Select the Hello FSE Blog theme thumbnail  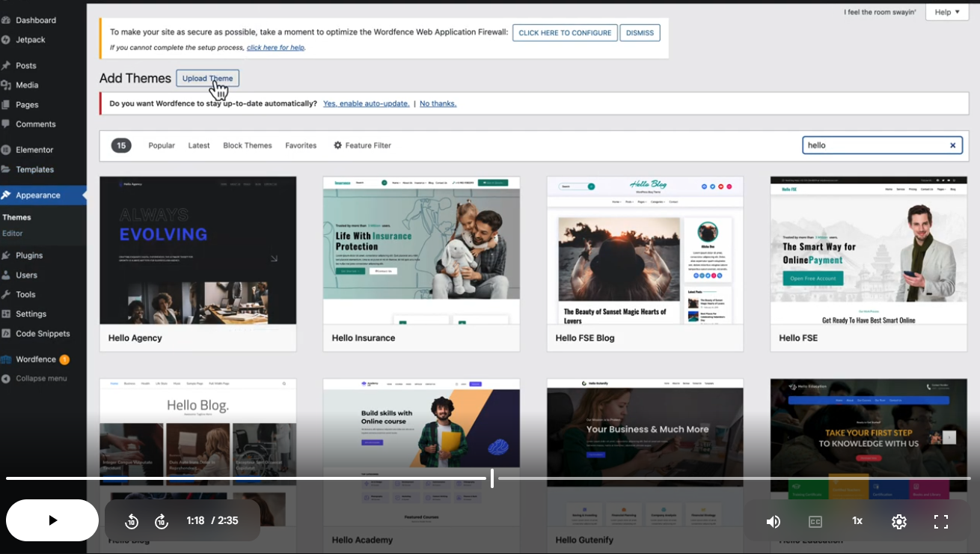[x=645, y=250]
